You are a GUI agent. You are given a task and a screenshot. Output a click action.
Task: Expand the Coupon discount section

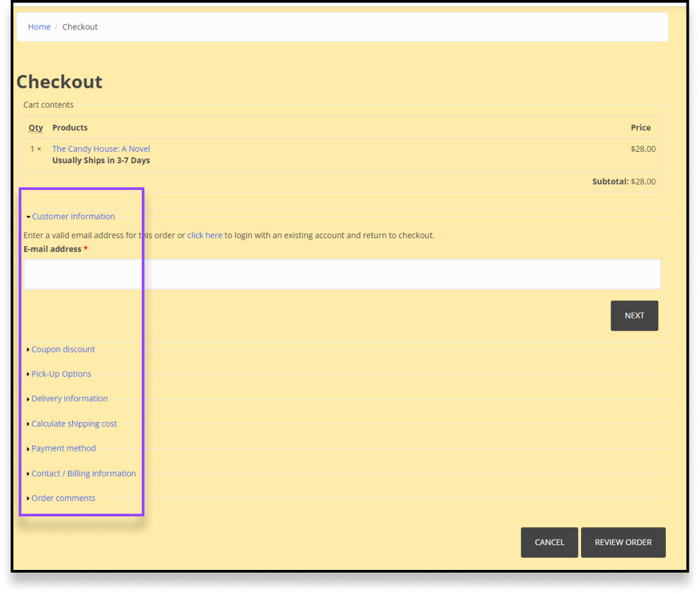(x=63, y=349)
